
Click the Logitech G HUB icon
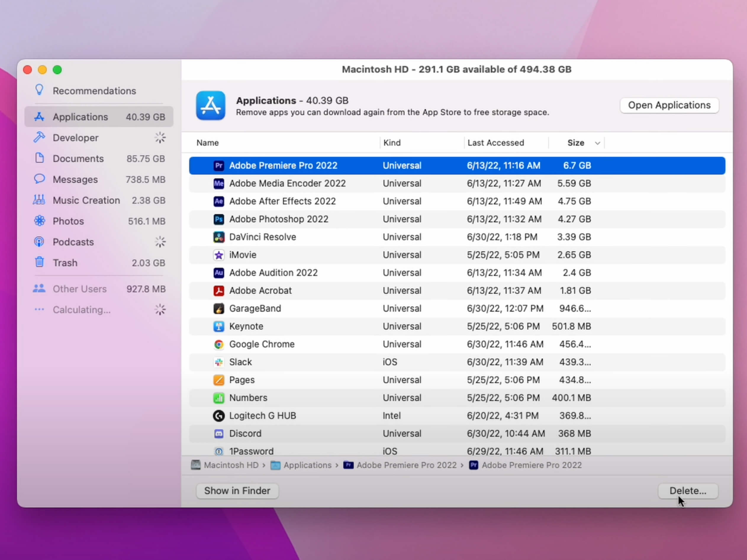[219, 416]
